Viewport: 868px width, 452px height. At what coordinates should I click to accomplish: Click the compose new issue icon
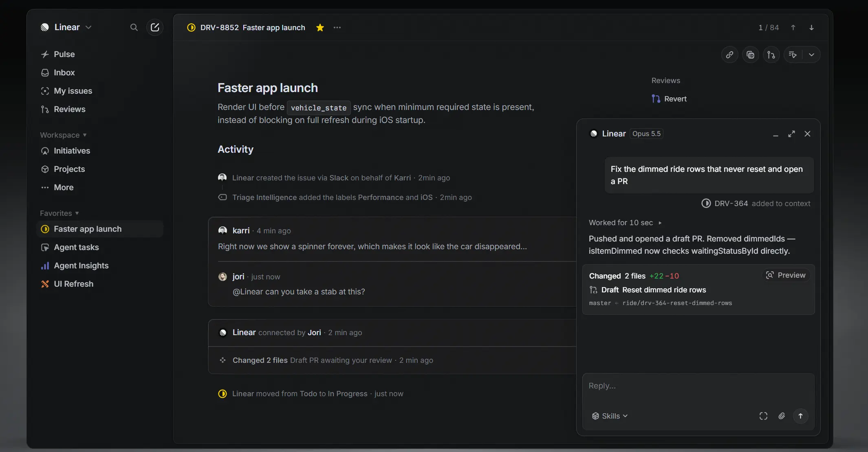pyautogui.click(x=155, y=27)
